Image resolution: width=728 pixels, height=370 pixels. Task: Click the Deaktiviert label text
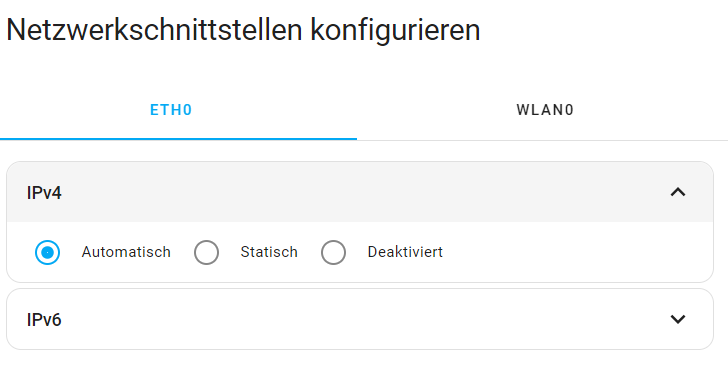coord(405,252)
